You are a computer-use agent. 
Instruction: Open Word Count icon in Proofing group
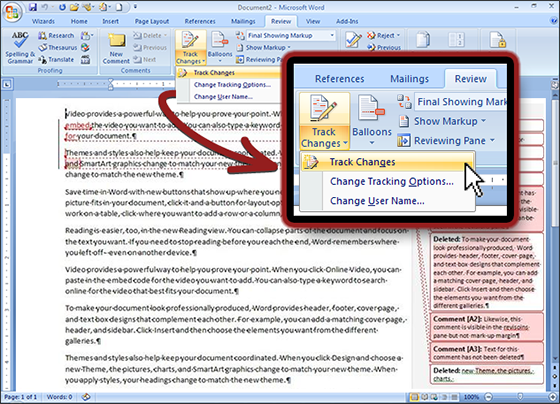[85, 60]
